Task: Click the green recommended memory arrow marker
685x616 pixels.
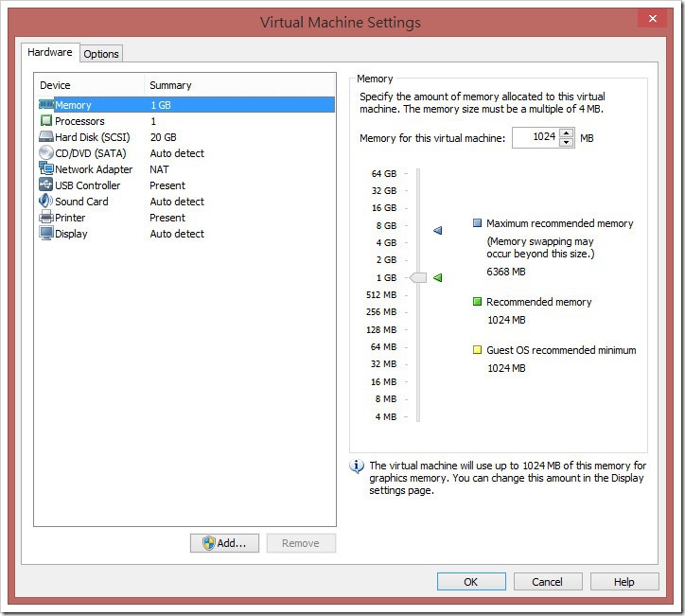Action: pyautogui.click(x=437, y=277)
